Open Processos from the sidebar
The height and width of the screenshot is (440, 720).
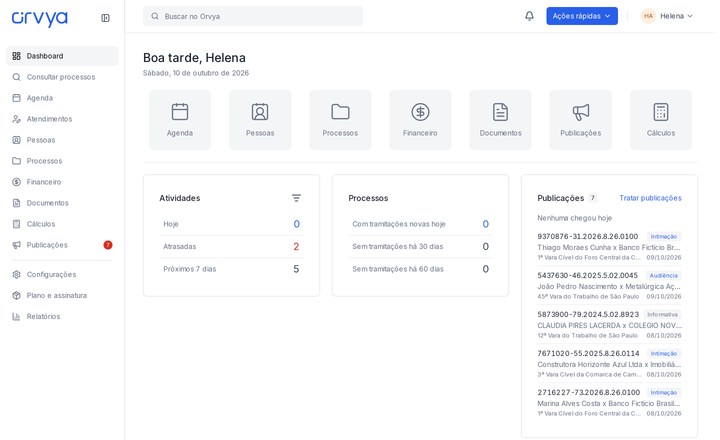pyautogui.click(x=62, y=161)
